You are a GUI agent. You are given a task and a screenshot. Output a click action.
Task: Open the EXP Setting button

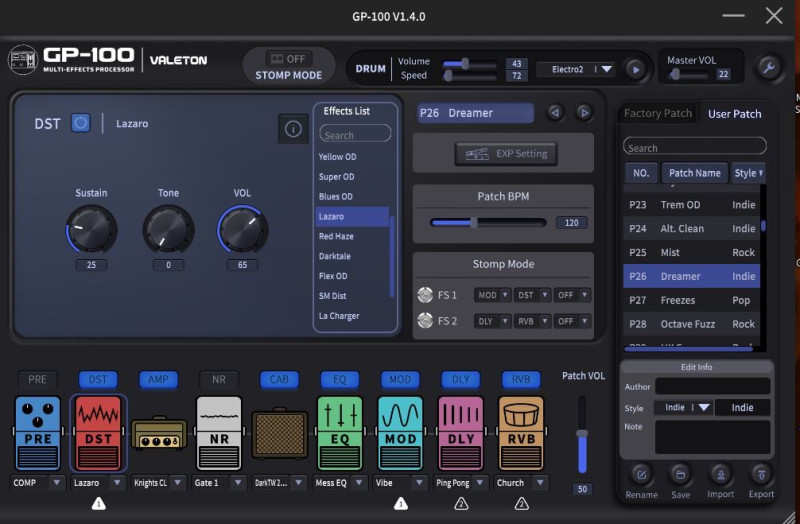point(506,154)
